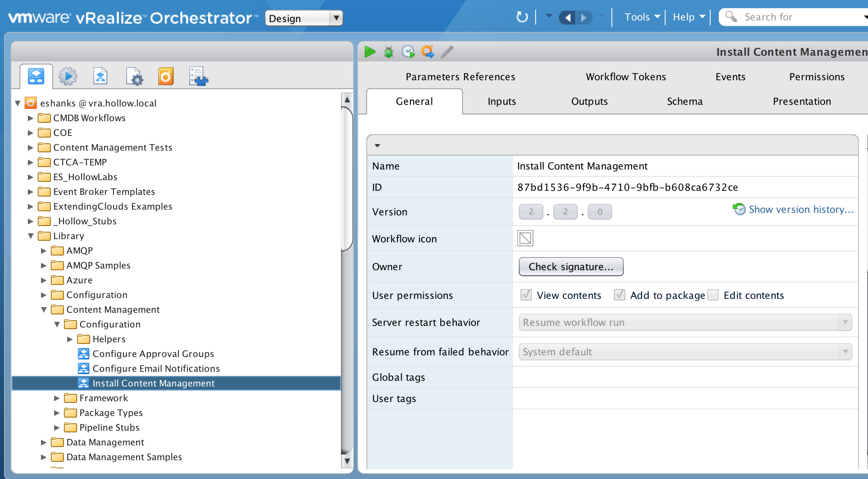
Task: Switch to the Schema tab
Action: (684, 102)
